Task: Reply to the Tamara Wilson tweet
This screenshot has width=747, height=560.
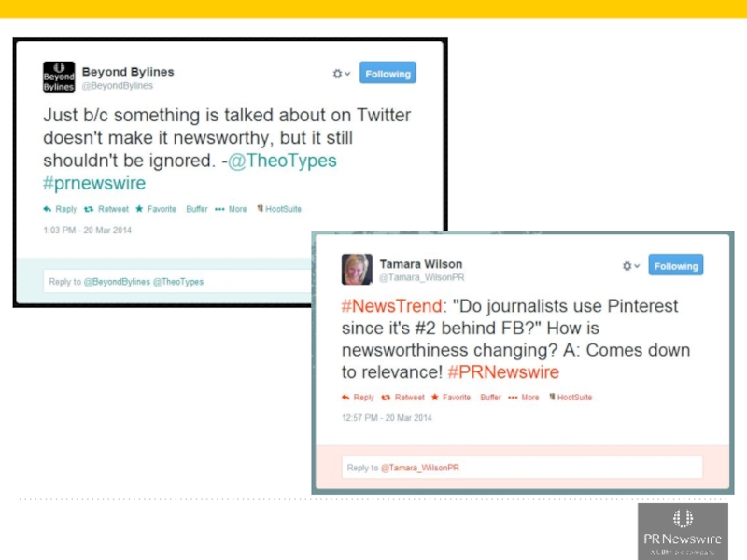Action: pyautogui.click(x=358, y=398)
